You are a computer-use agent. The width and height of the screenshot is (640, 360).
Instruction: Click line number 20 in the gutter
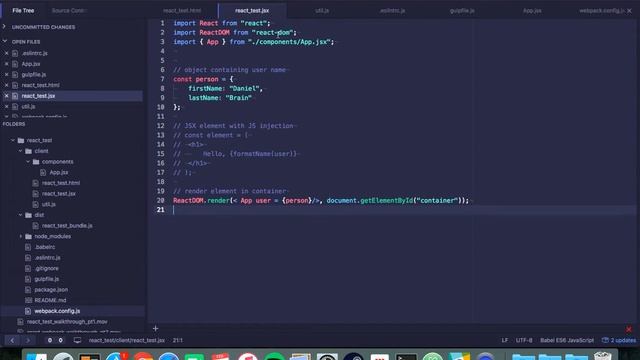pos(160,200)
